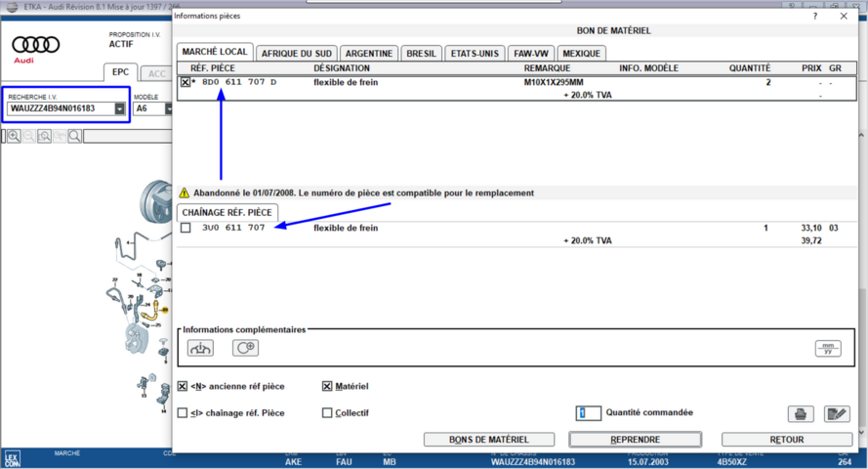Click 'flexible de frein' in the 3U0 row
This screenshot has width=868, height=469.
[x=346, y=228]
